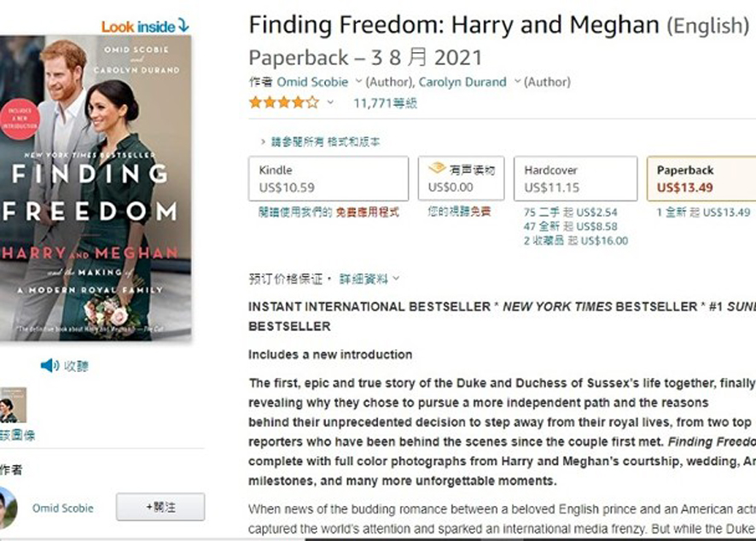The width and height of the screenshot is (756, 541).
Task: Choose the audiobook US$0.00 format
Action: 461,178
